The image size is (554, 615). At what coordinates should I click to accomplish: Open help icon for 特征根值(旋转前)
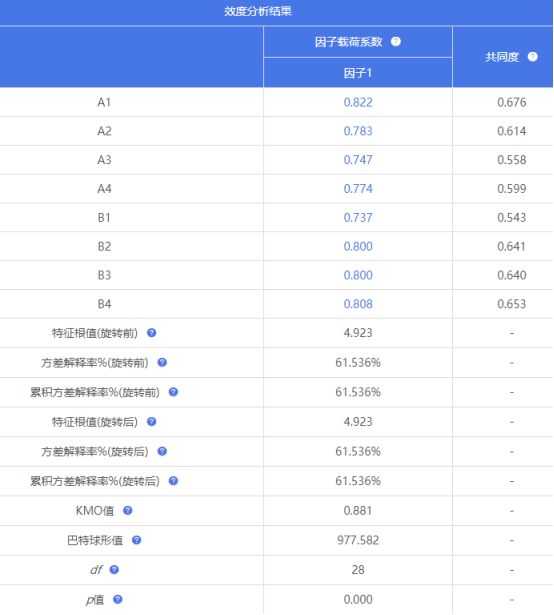click(x=151, y=333)
